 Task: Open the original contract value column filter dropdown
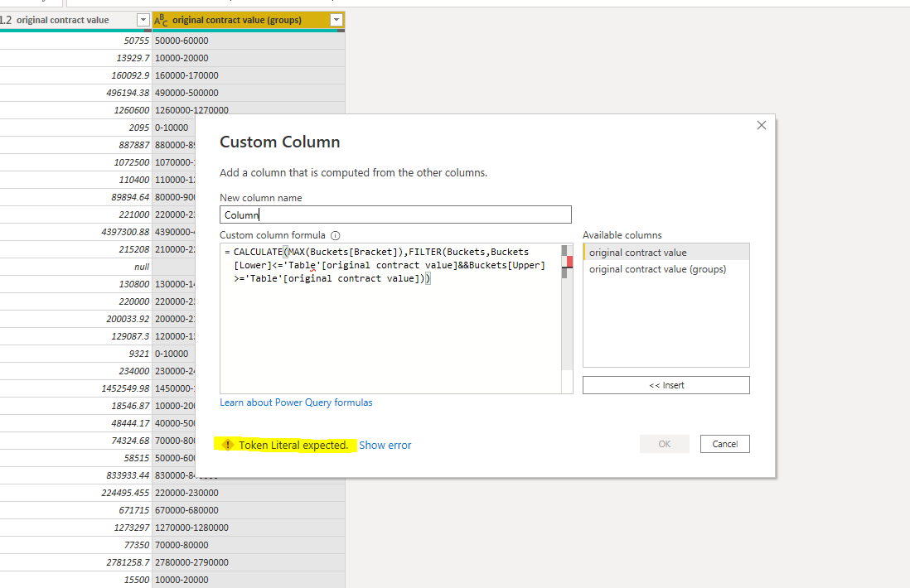[x=143, y=20]
